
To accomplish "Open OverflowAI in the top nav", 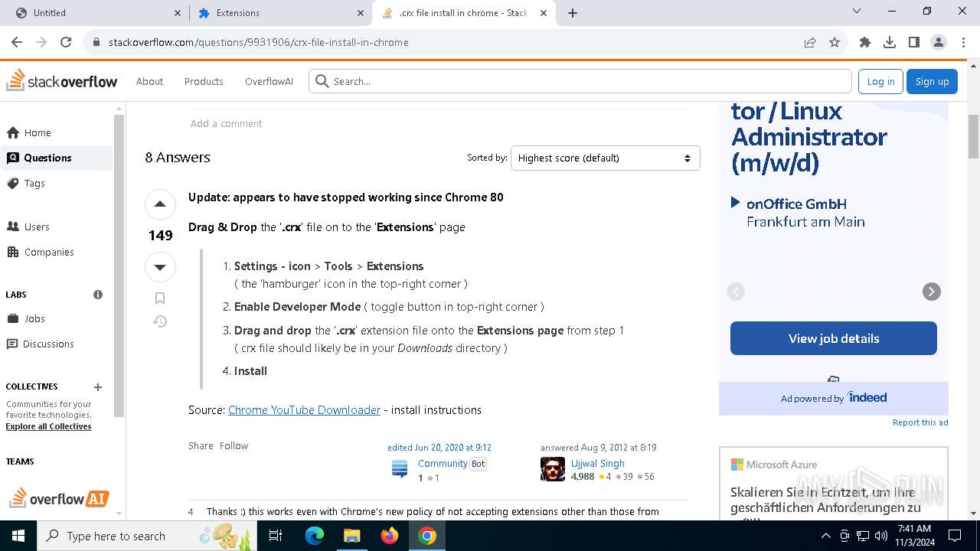I will click(269, 81).
